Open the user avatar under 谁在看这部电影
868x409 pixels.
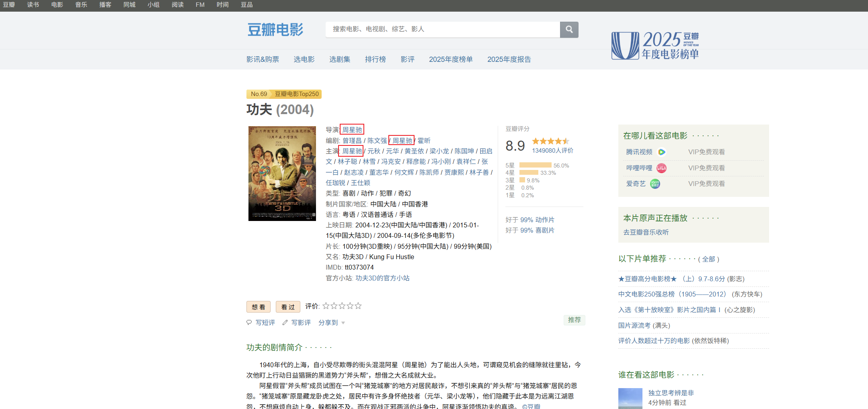pos(630,399)
